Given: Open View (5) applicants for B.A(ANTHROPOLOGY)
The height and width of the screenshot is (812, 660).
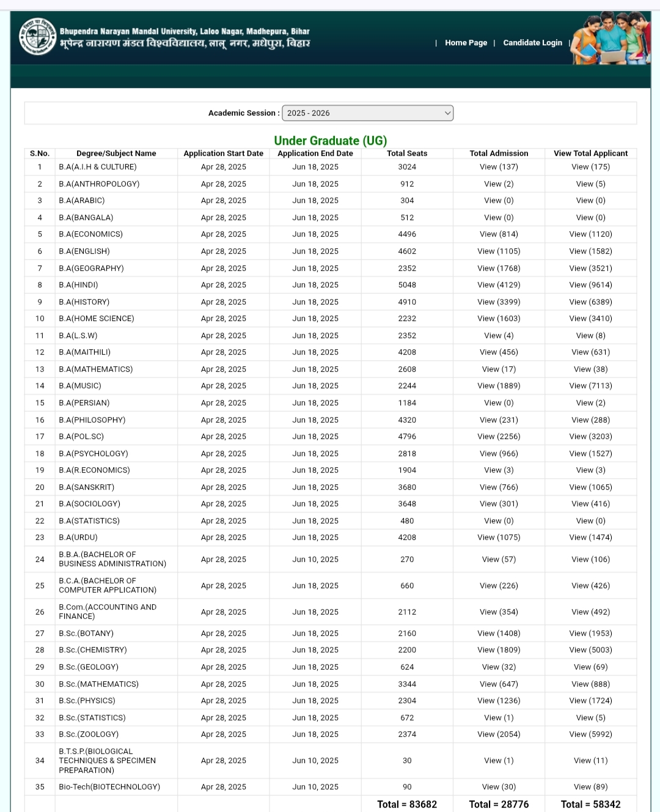Looking at the screenshot, I should click(591, 184).
